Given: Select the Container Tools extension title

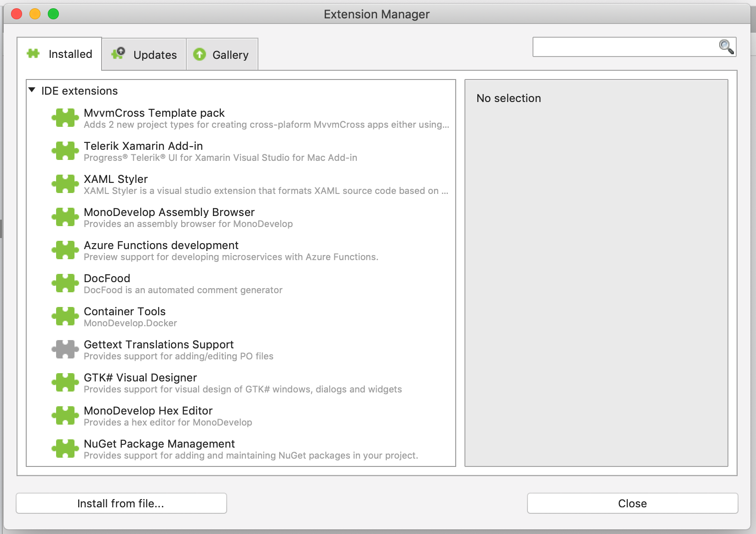Looking at the screenshot, I should [x=125, y=312].
